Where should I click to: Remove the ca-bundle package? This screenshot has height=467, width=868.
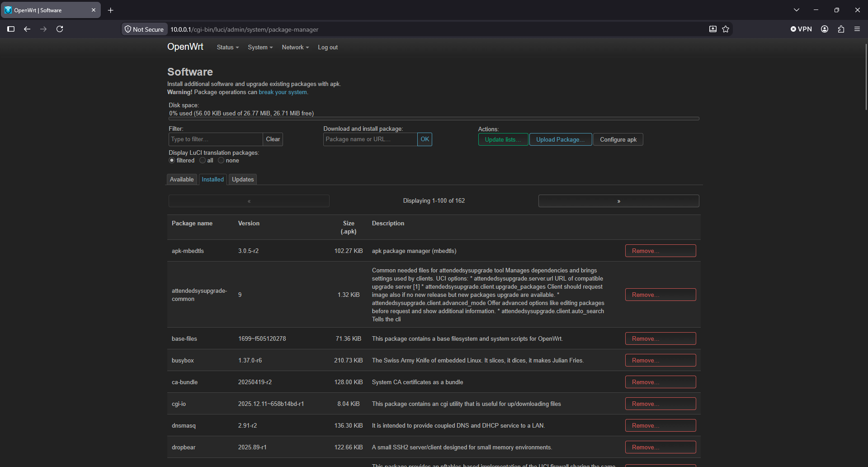click(660, 382)
